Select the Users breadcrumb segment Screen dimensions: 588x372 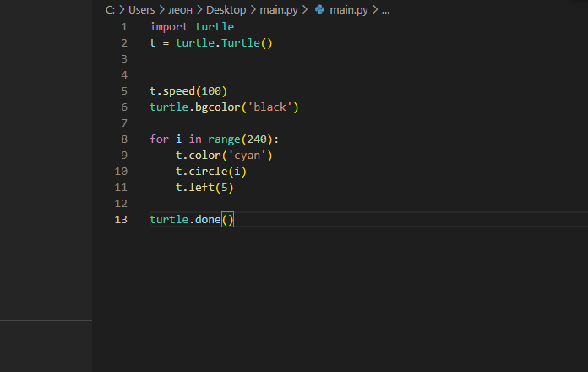click(141, 10)
